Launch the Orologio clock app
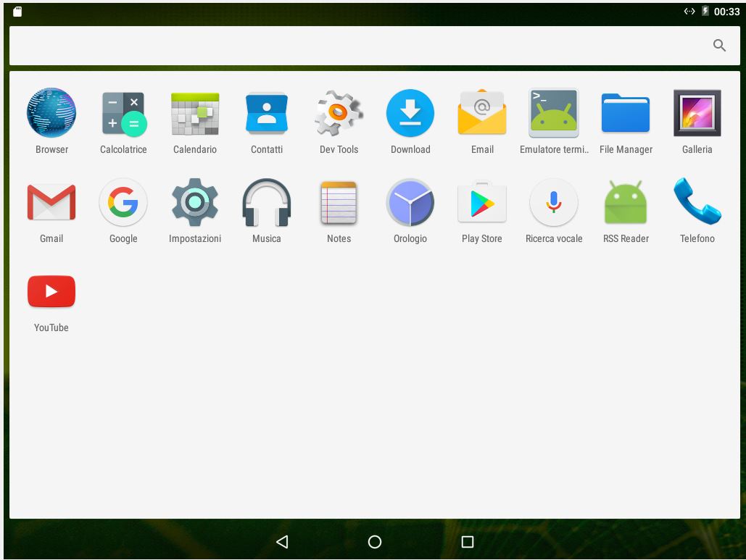The width and height of the screenshot is (746, 560). [410, 202]
